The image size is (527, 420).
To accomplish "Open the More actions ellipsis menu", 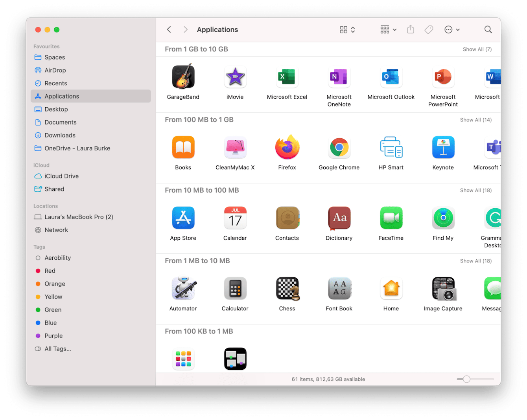I will click(x=451, y=29).
